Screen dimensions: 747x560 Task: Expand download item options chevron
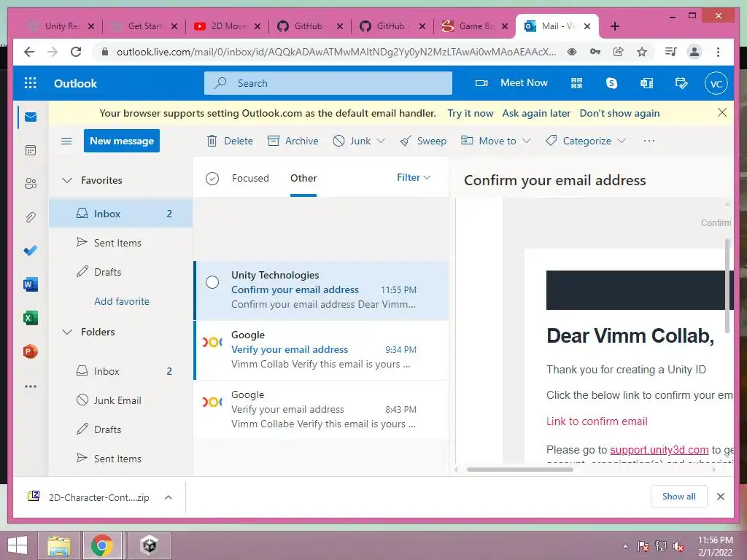coord(169,497)
